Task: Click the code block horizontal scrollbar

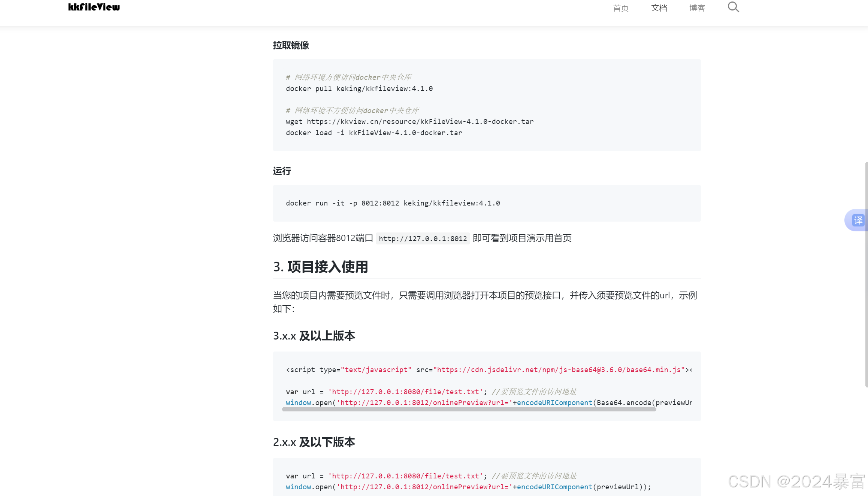Action: [469, 410]
